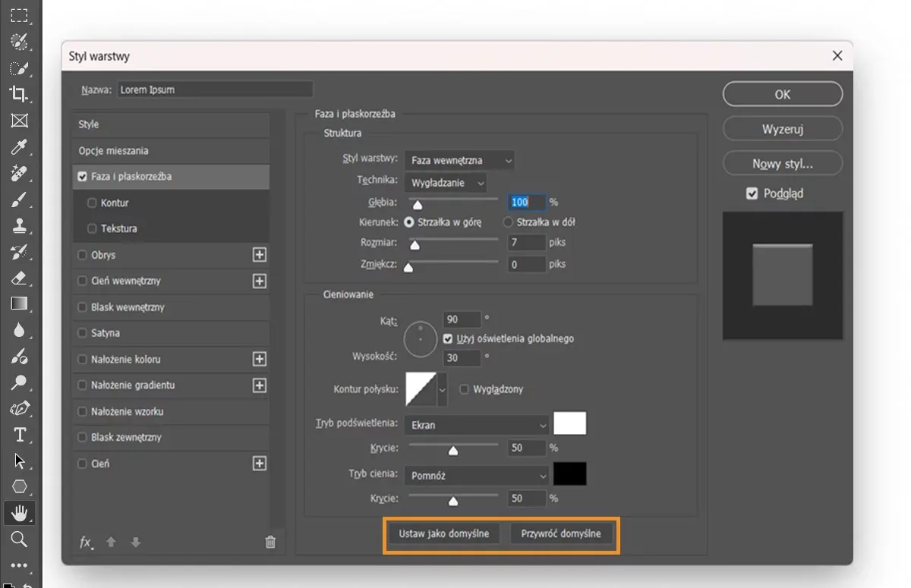
Task: Open the Styl warstwy dropdown
Action: click(x=459, y=160)
